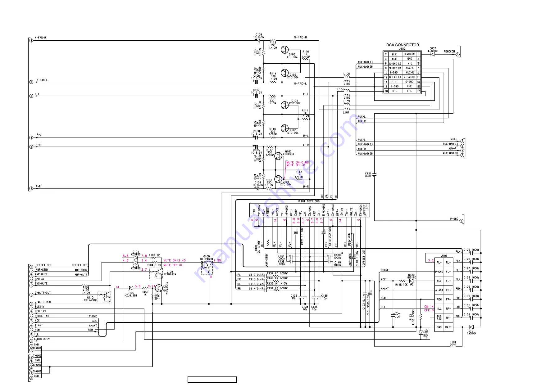
Task: Select the C121 0.01 capacitor symbol
Action: 375,175
